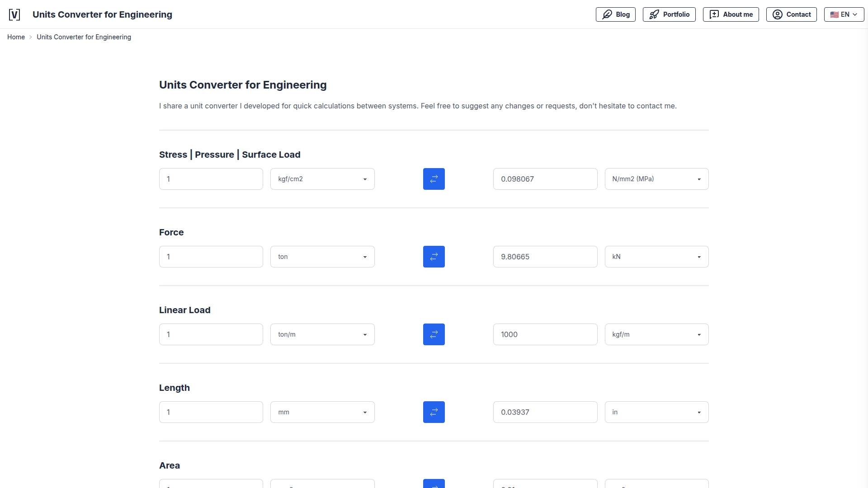Click the Force value input field
Viewport: 868px width, 488px height.
click(211, 256)
